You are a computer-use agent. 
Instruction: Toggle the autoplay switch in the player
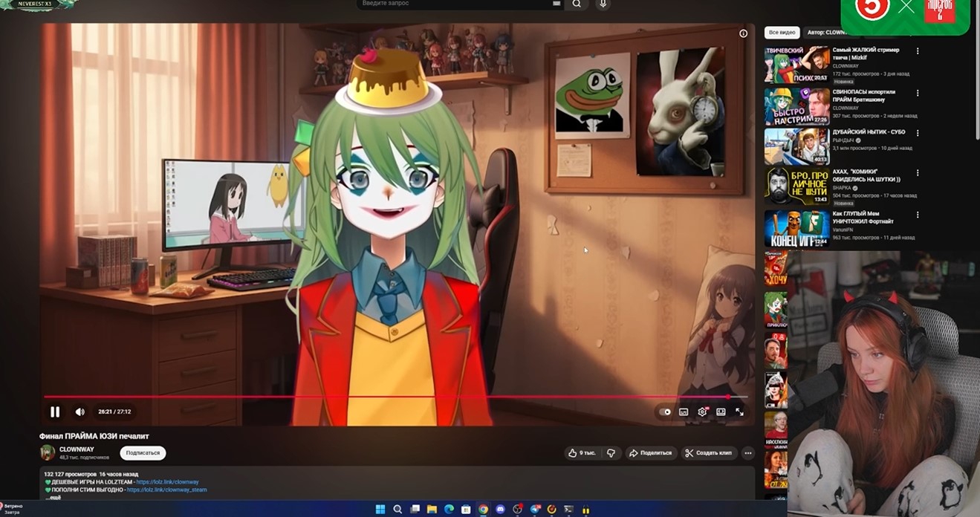[x=665, y=412]
